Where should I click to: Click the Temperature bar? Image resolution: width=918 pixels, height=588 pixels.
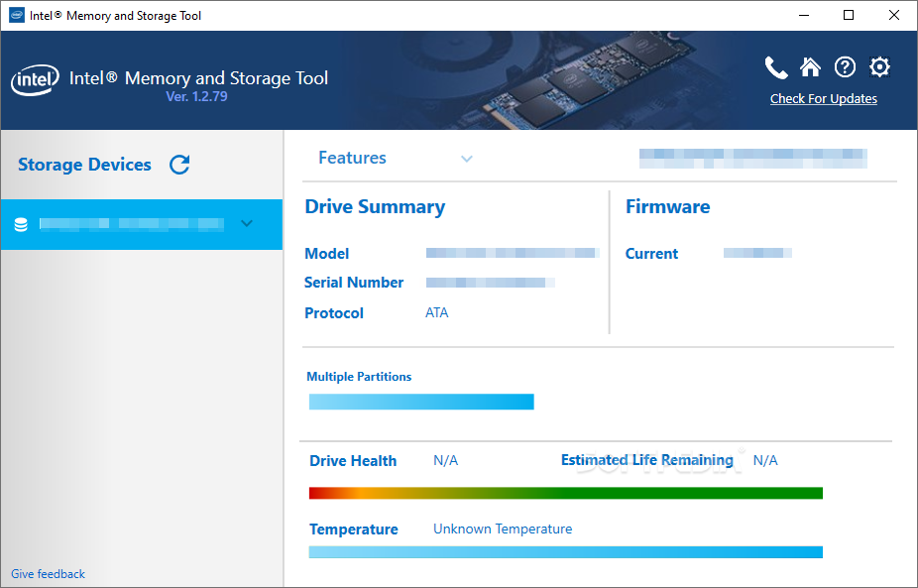[x=565, y=552]
